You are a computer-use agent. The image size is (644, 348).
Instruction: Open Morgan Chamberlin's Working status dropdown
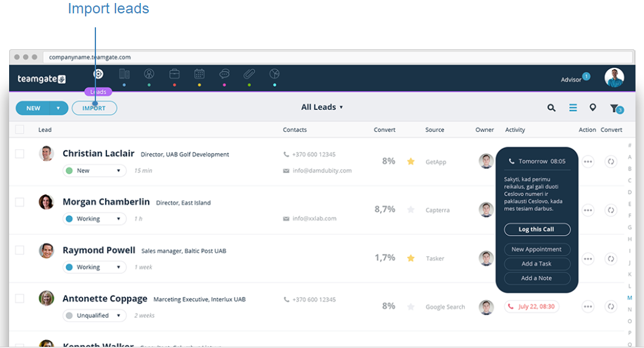tap(94, 219)
